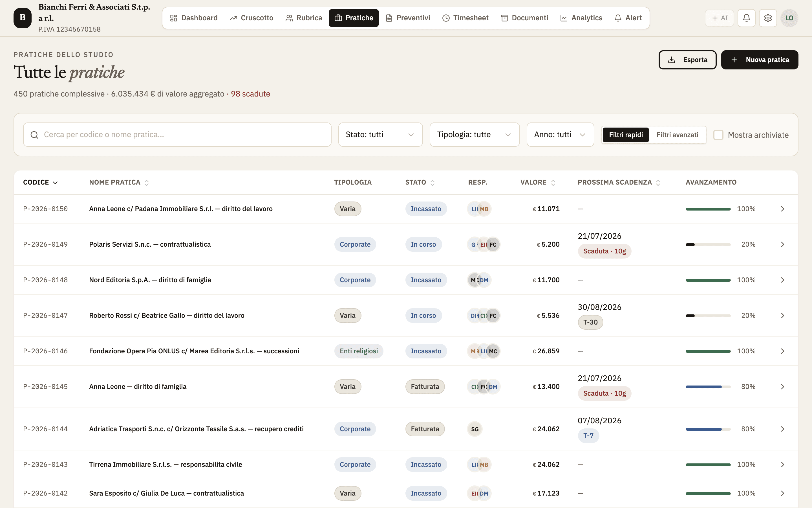Open row P-2026-0142 chevron arrow
This screenshot has height=508, width=812.
tap(782, 493)
